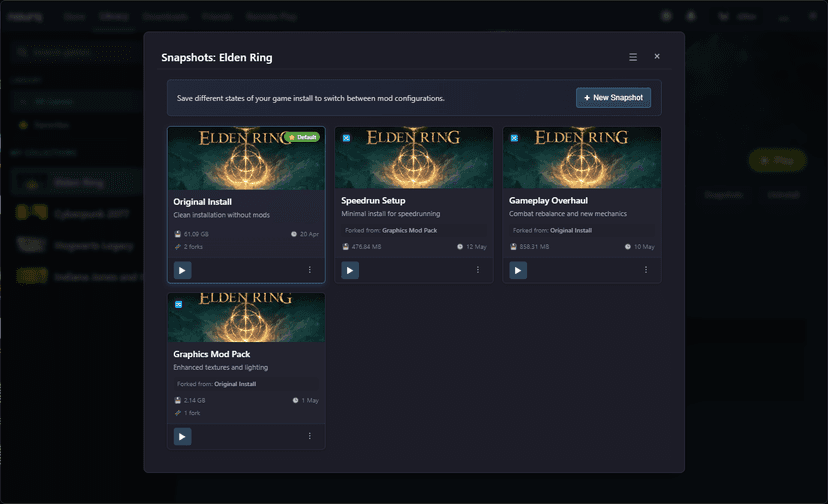Click the Original Install title text
Viewport: 828px width, 504px height.
(x=202, y=202)
